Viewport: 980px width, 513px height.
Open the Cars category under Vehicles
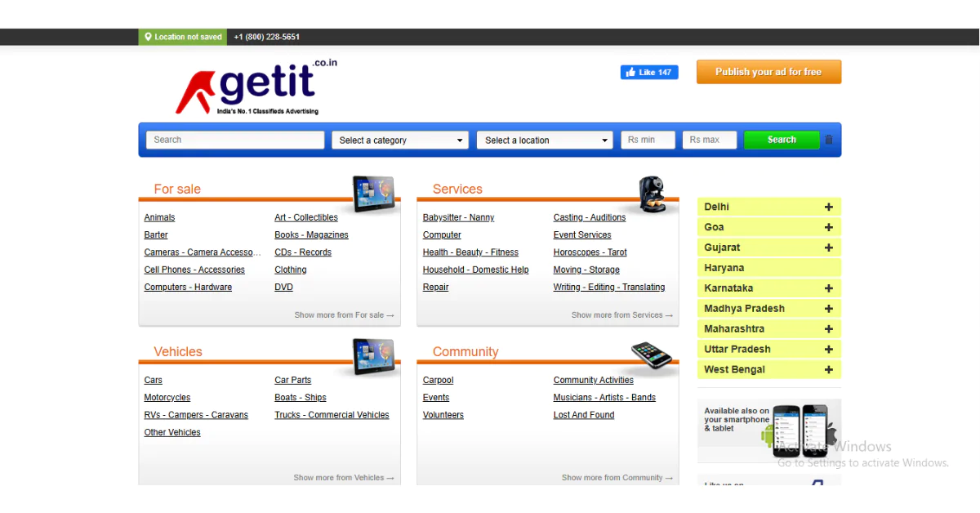(x=153, y=380)
